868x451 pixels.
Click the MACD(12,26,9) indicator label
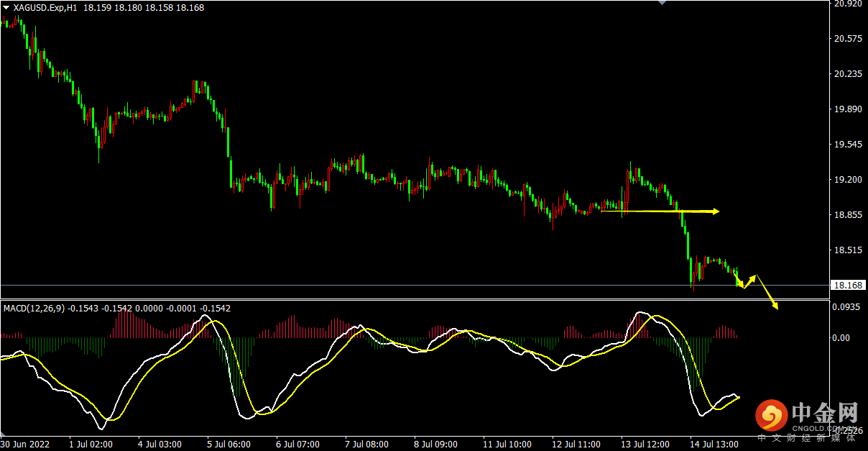(x=34, y=309)
